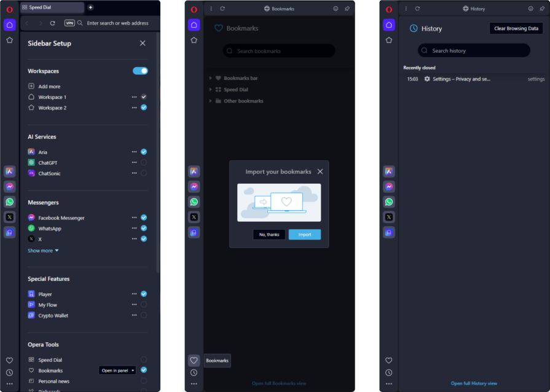This screenshot has width=550, height=392.
Task: Click the VPN badge in address bar
Action: [69, 23]
